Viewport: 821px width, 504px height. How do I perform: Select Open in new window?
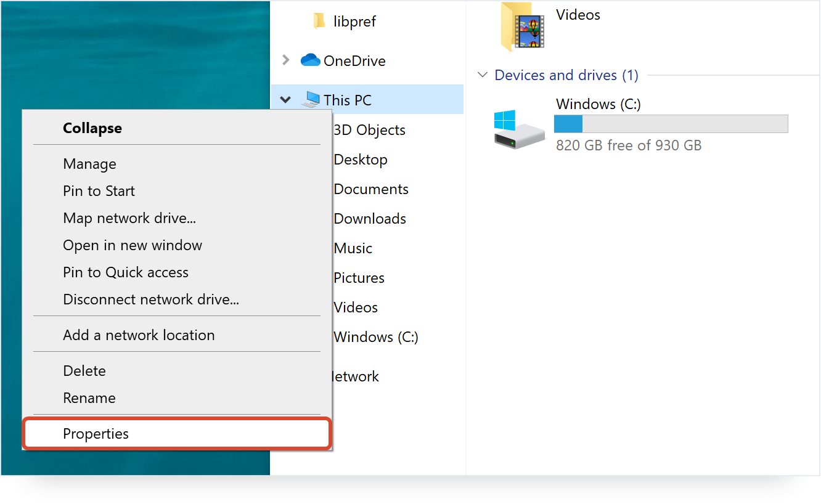tap(133, 245)
